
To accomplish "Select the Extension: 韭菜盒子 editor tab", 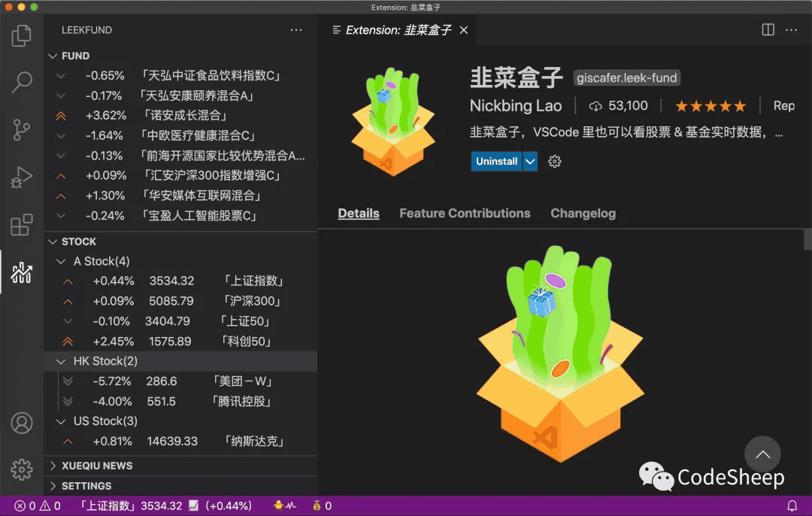I will click(398, 30).
